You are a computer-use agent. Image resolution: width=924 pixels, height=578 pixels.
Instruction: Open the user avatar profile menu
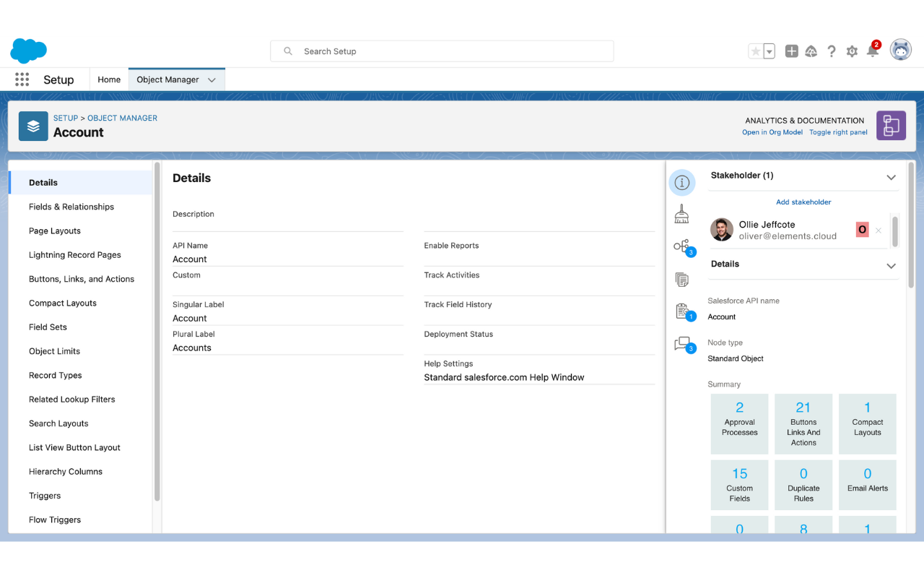(900, 51)
